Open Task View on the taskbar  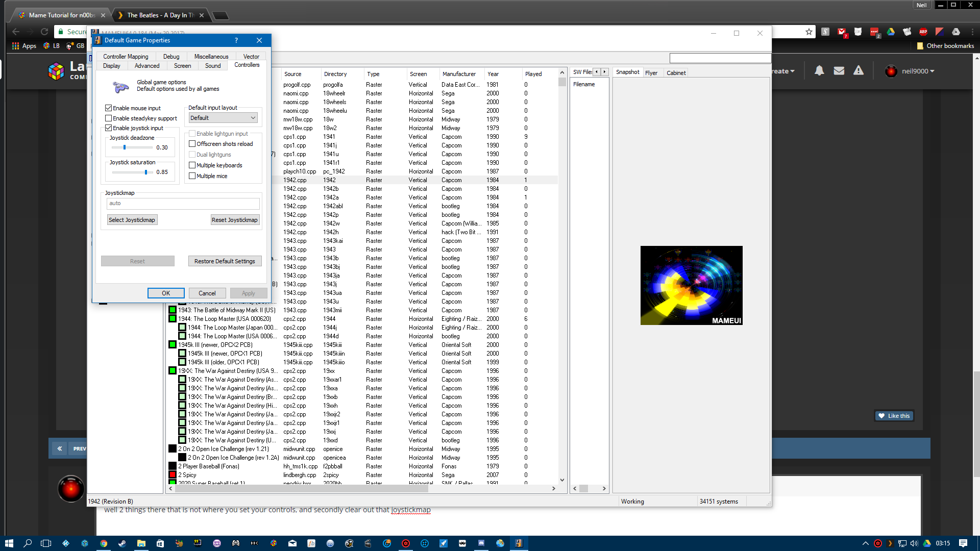[46, 543]
